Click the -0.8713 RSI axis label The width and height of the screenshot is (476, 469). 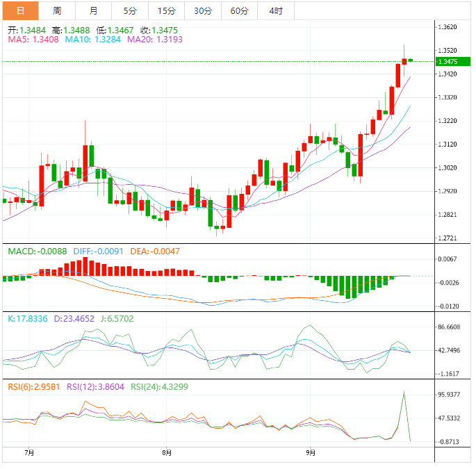coord(448,442)
